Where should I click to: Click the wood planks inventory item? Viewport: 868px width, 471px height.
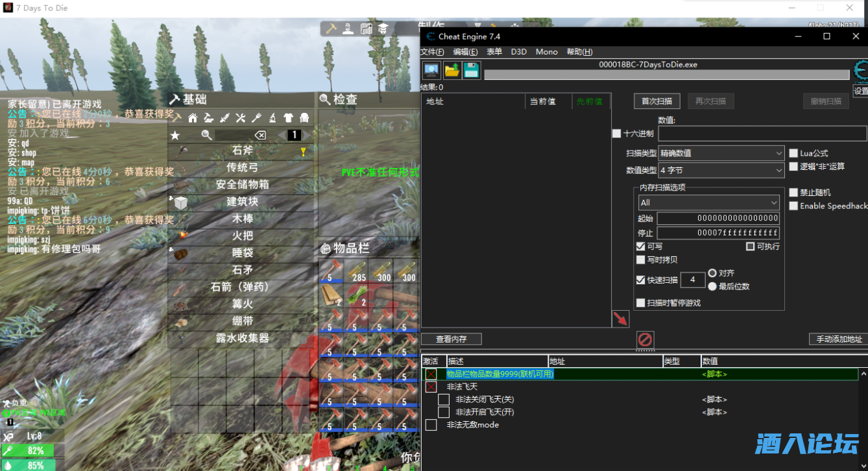tap(331, 296)
